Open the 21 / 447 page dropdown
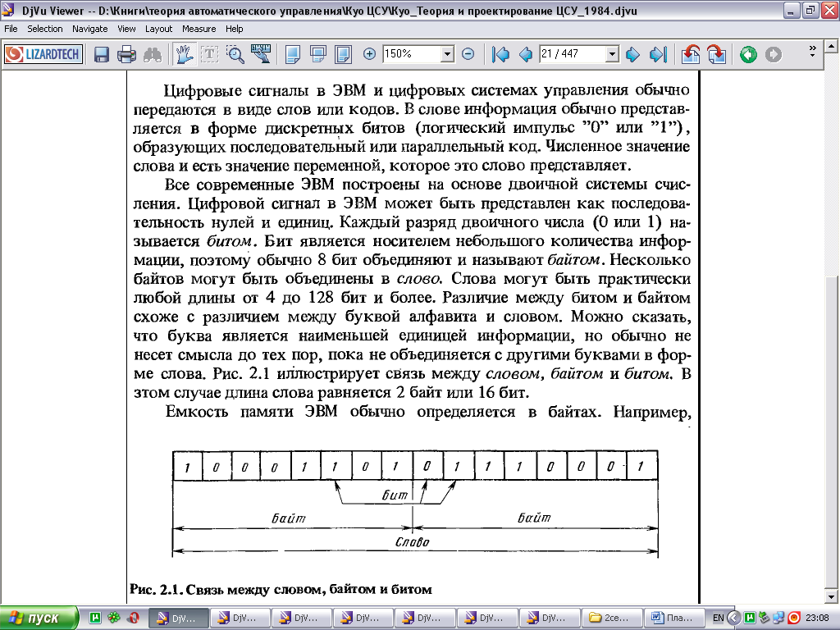 pyautogui.click(x=612, y=53)
